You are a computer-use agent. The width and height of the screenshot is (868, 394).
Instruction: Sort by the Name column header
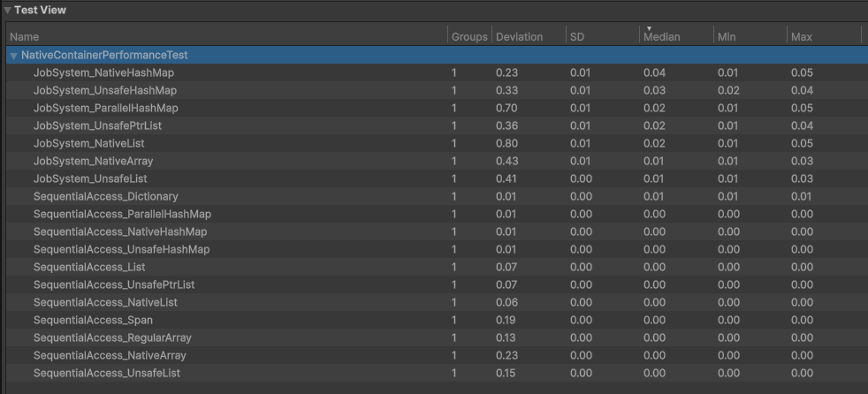(227, 37)
